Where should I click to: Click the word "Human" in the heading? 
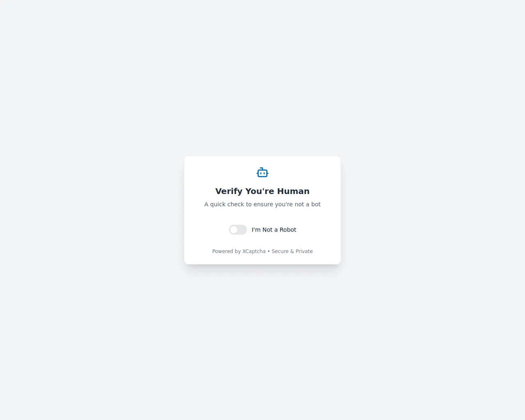pos(293,191)
